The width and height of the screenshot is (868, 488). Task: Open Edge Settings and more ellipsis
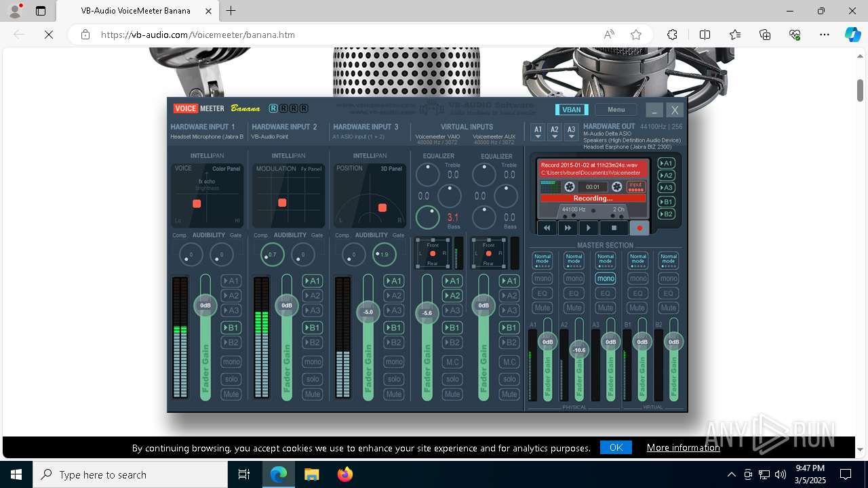(825, 35)
